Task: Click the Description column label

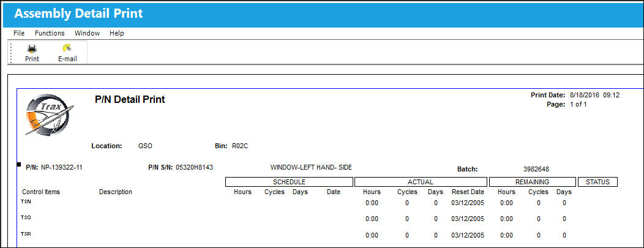Action: (116, 192)
